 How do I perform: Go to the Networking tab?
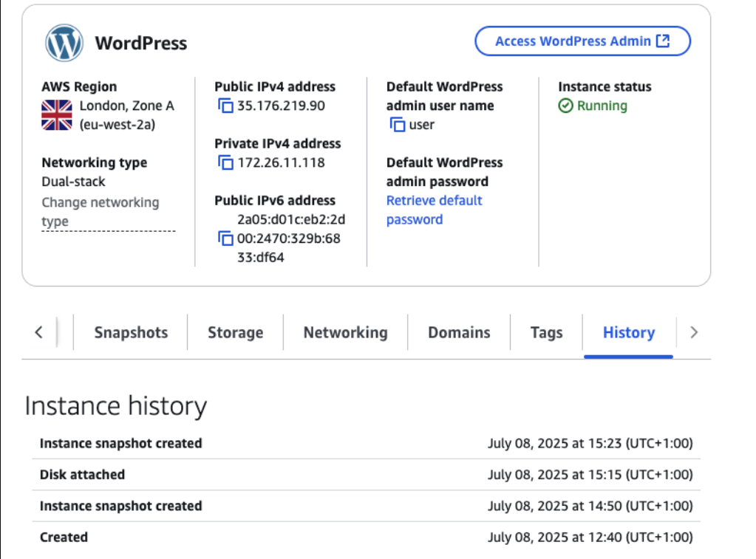pyautogui.click(x=345, y=332)
